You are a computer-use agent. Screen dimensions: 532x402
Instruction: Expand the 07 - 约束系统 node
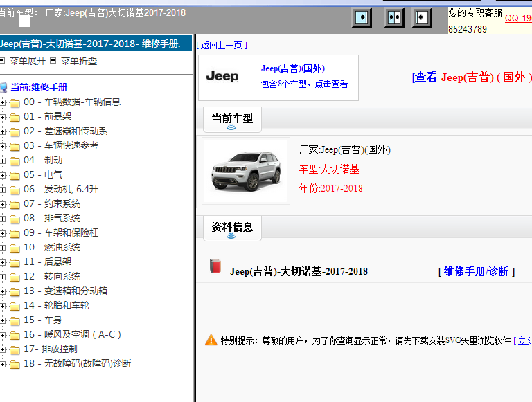coord(2,204)
